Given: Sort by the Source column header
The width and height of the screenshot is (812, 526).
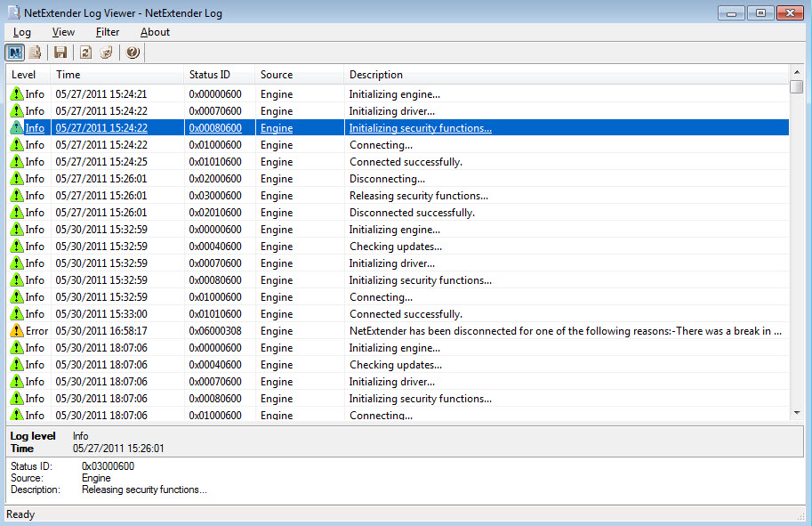Looking at the screenshot, I should coord(300,75).
